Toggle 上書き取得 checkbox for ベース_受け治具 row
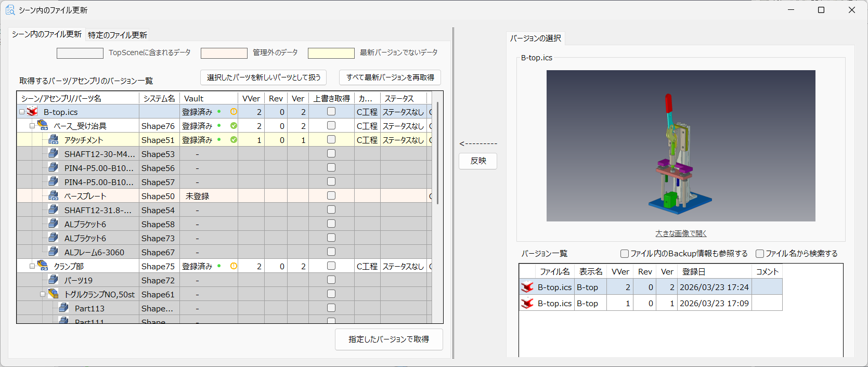Image resolution: width=868 pixels, height=367 pixels. [x=331, y=125]
